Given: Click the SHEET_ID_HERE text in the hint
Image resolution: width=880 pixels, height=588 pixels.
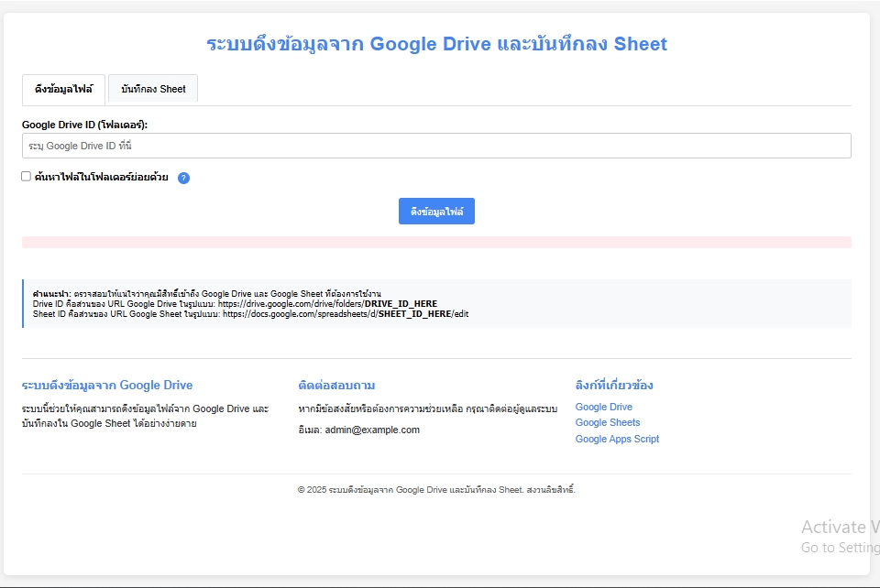Looking at the screenshot, I should click(x=414, y=314).
